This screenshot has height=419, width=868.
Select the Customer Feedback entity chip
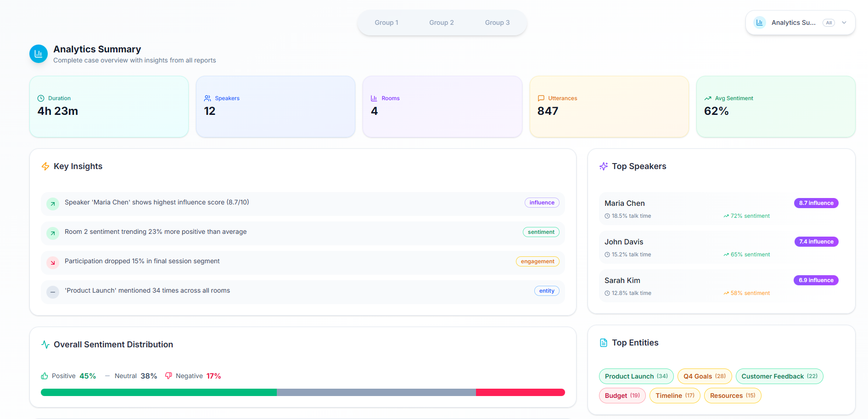[779, 376]
